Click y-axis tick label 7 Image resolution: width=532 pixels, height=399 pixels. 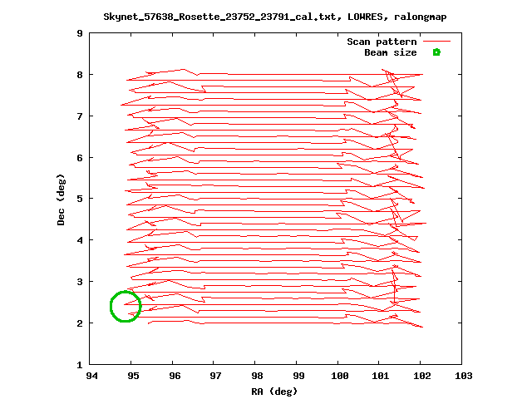click(x=80, y=116)
